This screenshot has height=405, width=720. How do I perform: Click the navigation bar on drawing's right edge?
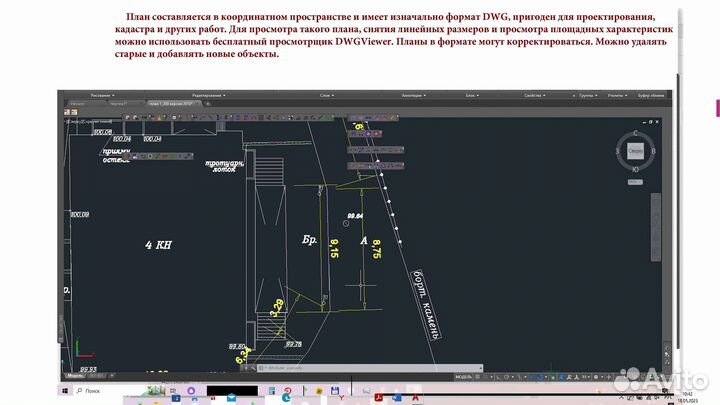[x=656, y=227]
